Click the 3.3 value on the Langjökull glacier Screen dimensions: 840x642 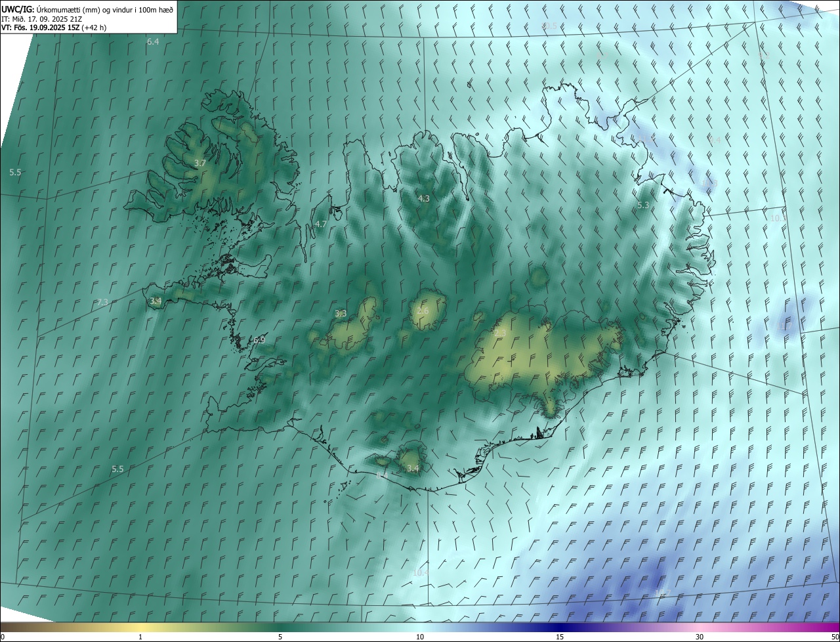pyautogui.click(x=341, y=314)
